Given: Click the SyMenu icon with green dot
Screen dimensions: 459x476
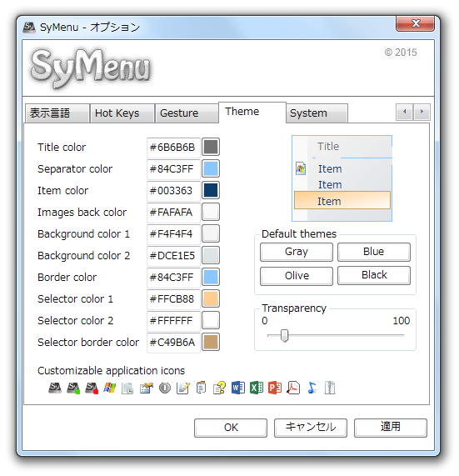Looking at the screenshot, I should tap(73, 388).
